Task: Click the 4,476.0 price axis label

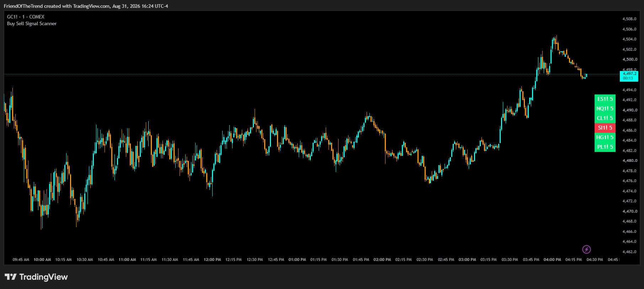Action: pos(629,181)
